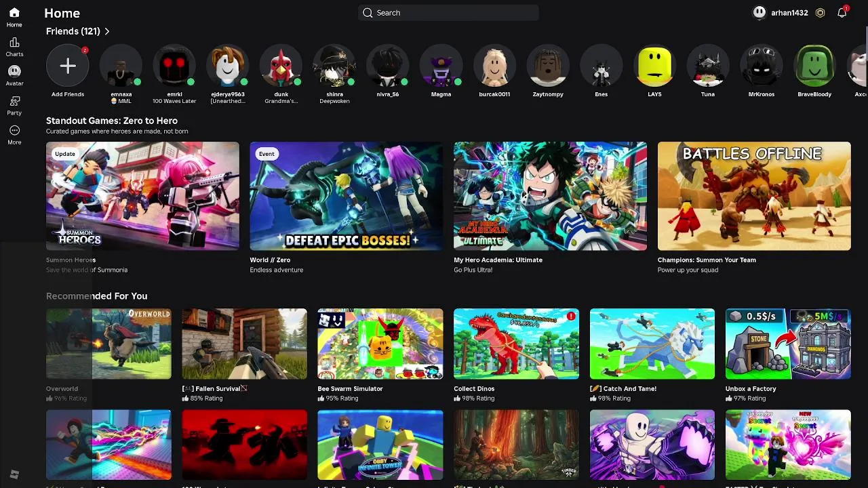Viewport: 868px width, 488px height.
Task: Open the notifications bell
Action: (842, 13)
